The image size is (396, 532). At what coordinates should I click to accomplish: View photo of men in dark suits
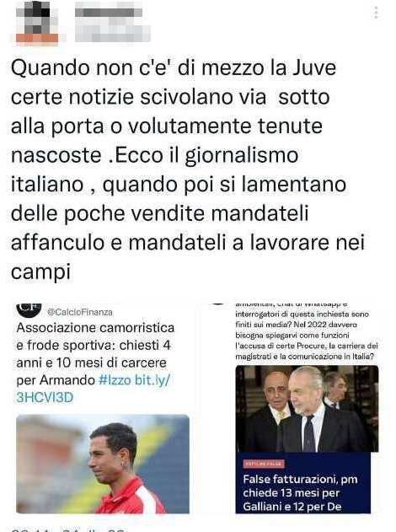307,409
